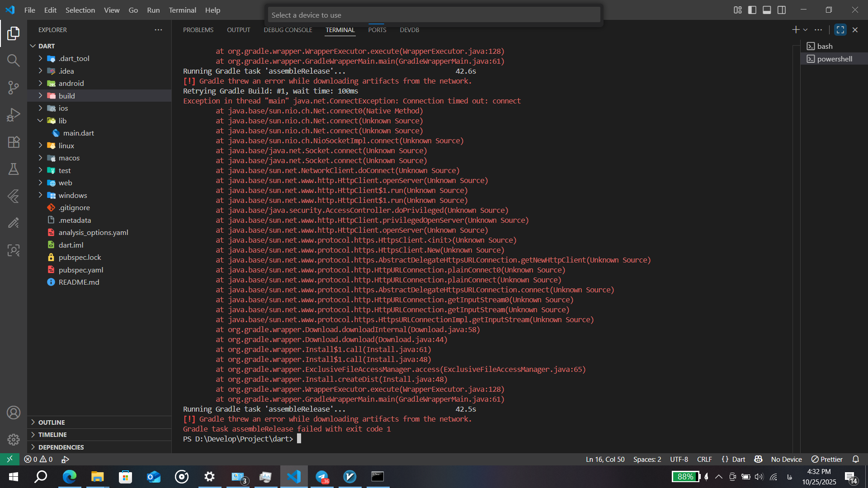868x488 pixels.
Task: Open the Accounts icon
Action: coord(14,413)
